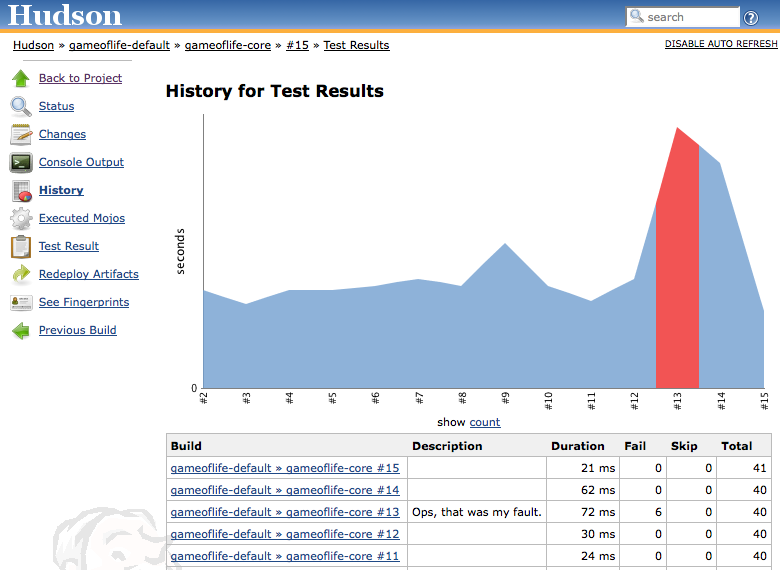Click the search magnifier icon in header

click(x=637, y=16)
